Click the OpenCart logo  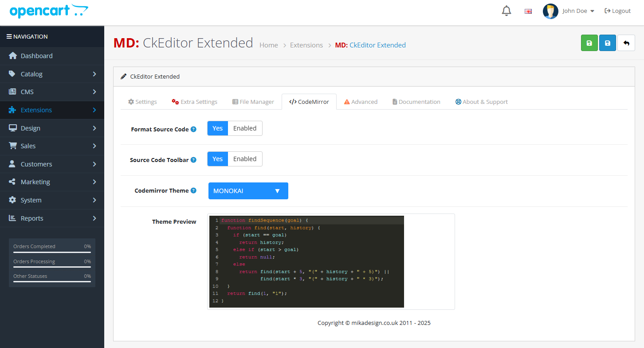click(49, 11)
